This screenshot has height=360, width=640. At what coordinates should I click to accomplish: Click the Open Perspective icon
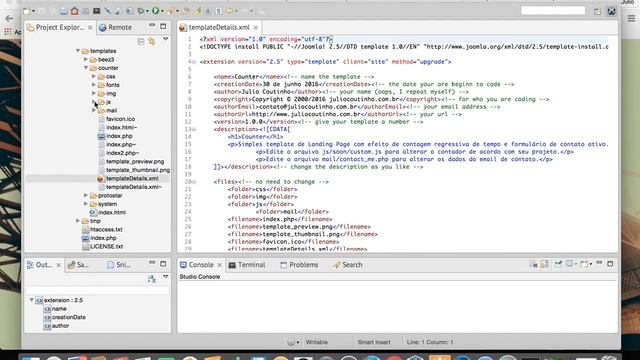(x=597, y=11)
